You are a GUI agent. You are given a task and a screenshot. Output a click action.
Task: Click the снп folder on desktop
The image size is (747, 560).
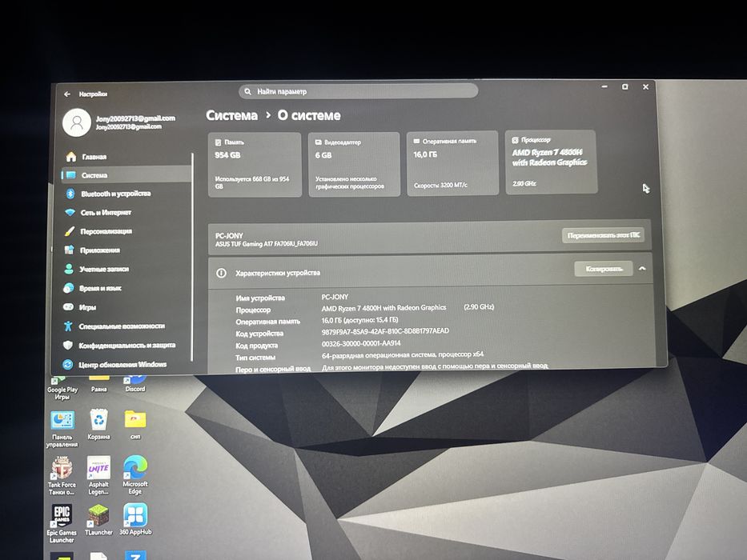pyautogui.click(x=135, y=424)
